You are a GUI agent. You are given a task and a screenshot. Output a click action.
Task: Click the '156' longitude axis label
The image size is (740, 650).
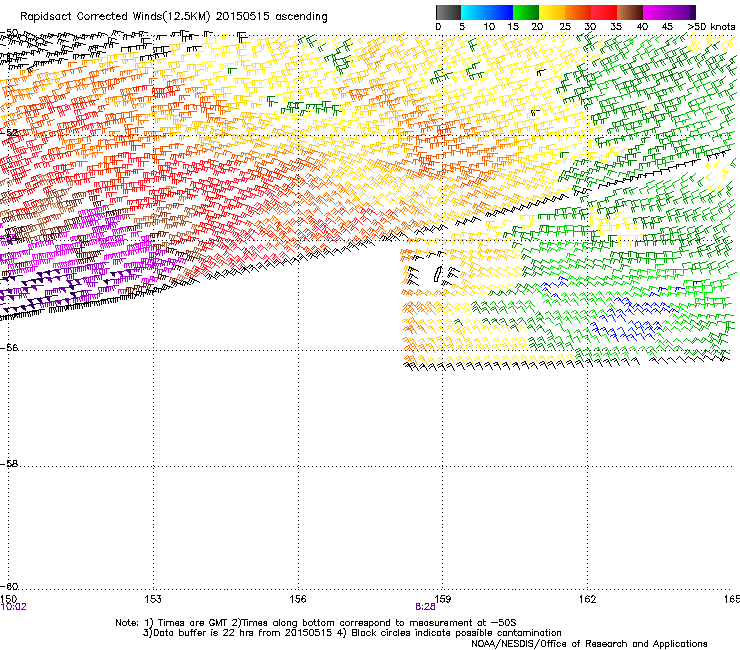point(298,599)
